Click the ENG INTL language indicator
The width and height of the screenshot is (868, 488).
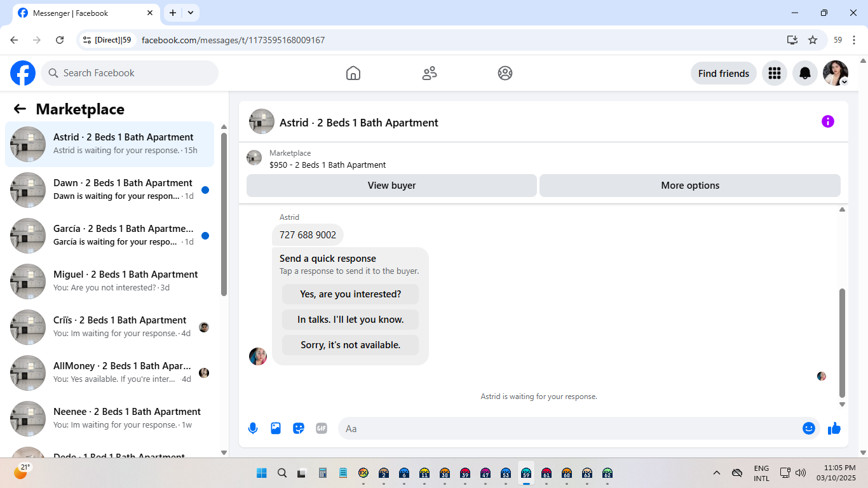tap(761, 473)
